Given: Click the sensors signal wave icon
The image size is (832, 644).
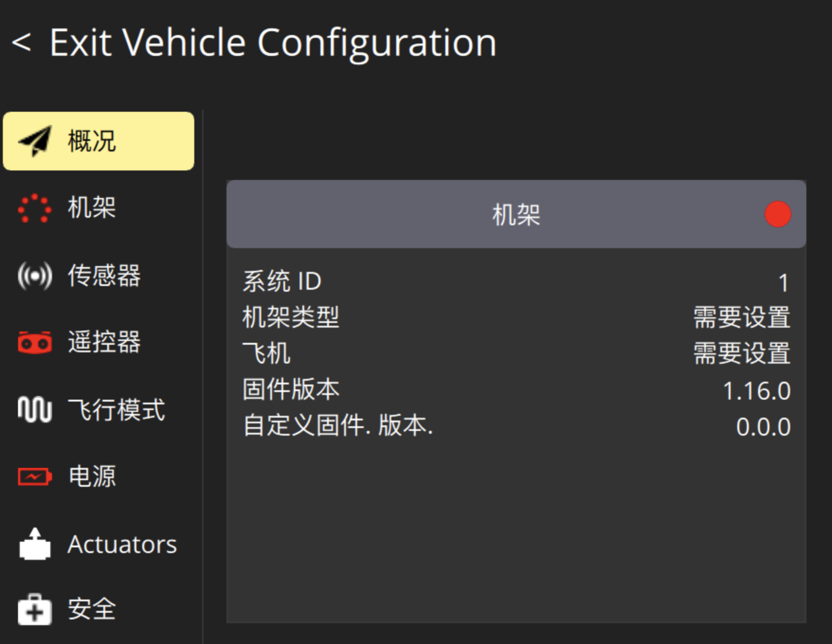Looking at the screenshot, I should [x=35, y=275].
